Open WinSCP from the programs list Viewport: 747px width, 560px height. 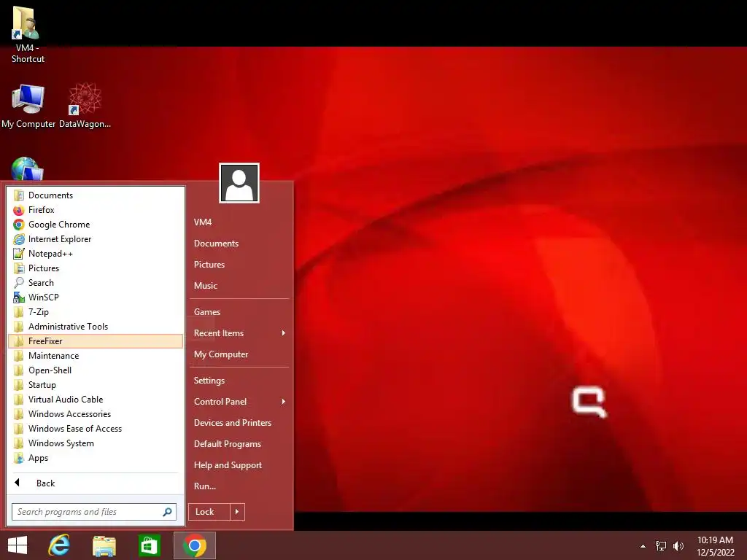[96, 297]
